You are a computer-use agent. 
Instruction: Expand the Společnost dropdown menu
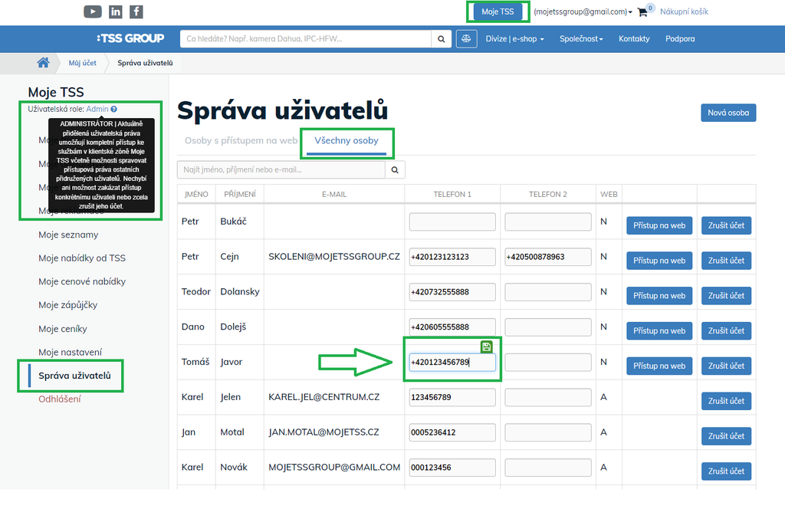click(581, 39)
